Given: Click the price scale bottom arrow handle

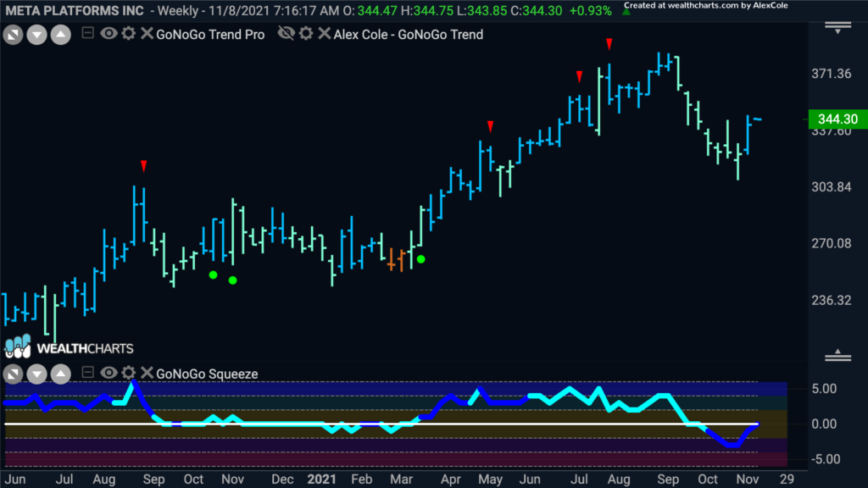Looking at the screenshot, I should click(838, 355).
